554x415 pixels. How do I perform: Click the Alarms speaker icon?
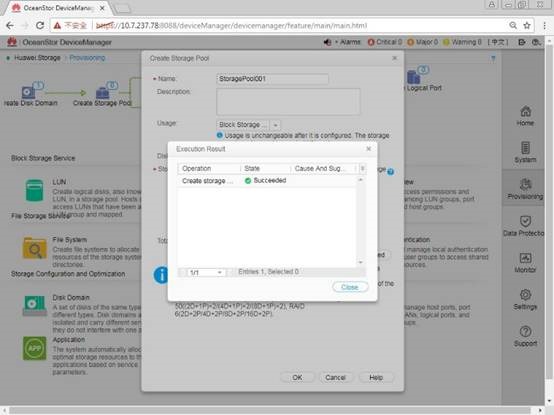point(327,42)
